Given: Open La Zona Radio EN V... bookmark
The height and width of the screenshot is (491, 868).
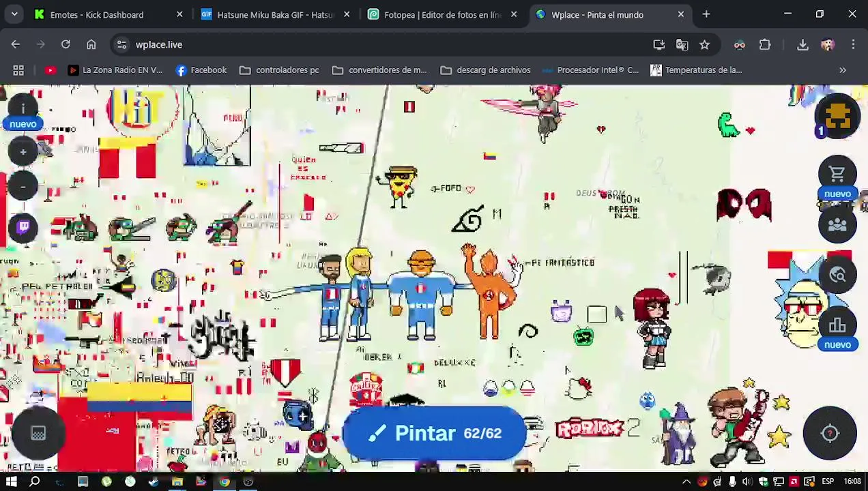Looking at the screenshot, I should [115, 70].
